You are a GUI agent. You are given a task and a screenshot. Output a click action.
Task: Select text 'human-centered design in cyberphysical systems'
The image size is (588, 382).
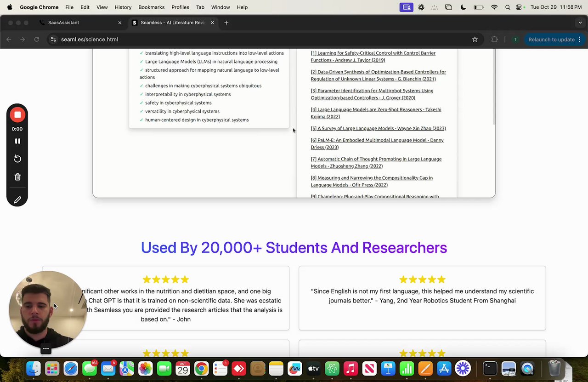coord(197,120)
